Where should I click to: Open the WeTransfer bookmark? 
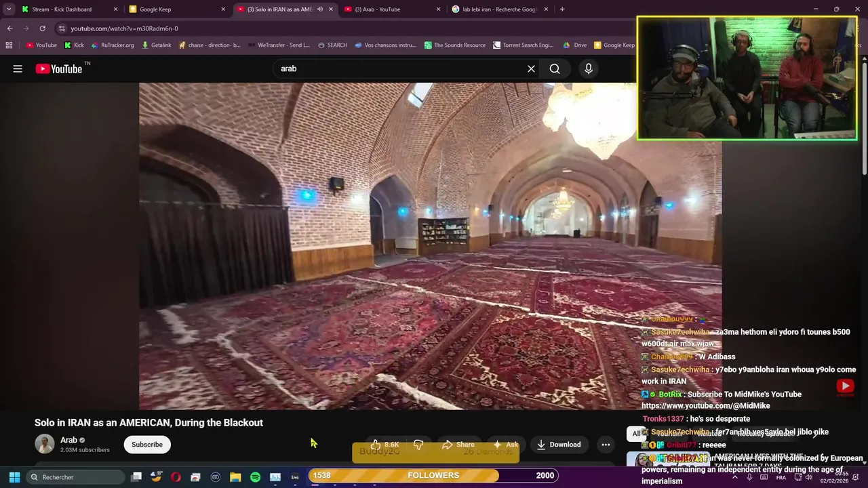click(x=279, y=45)
